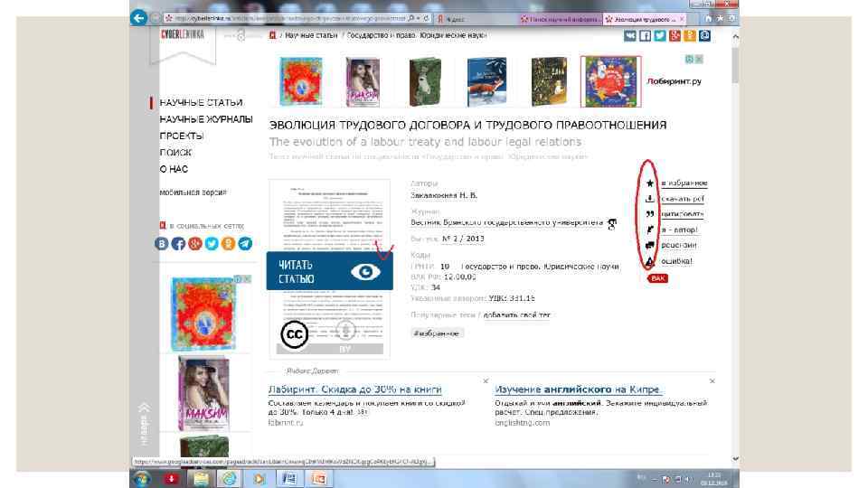Image resolution: width=868 pixels, height=488 pixels.
Task: Close the Лабиринт ad with X
Action: (x=486, y=381)
